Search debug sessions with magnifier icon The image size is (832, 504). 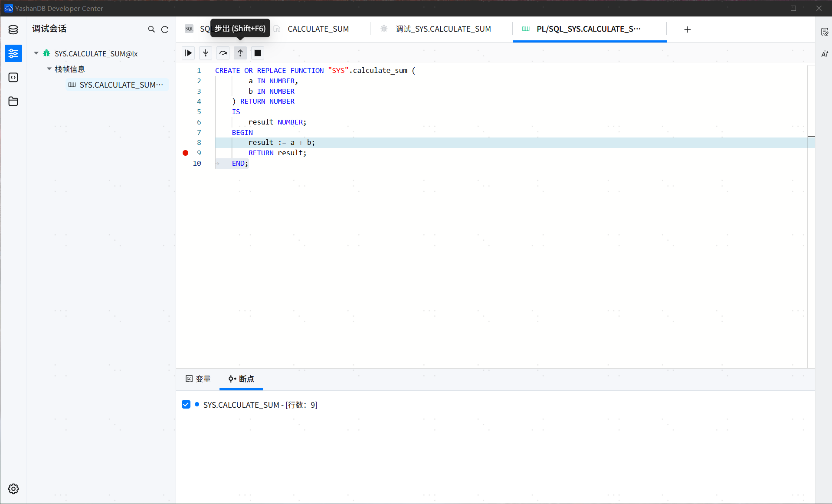[x=151, y=29]
